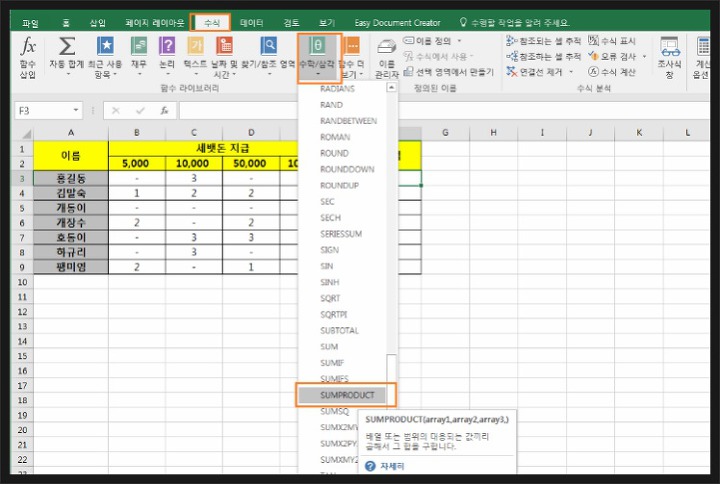The height and width of the screenshot is (484, 720).
Task: Select cell containing 홍길동
Action: click(71, 178)
